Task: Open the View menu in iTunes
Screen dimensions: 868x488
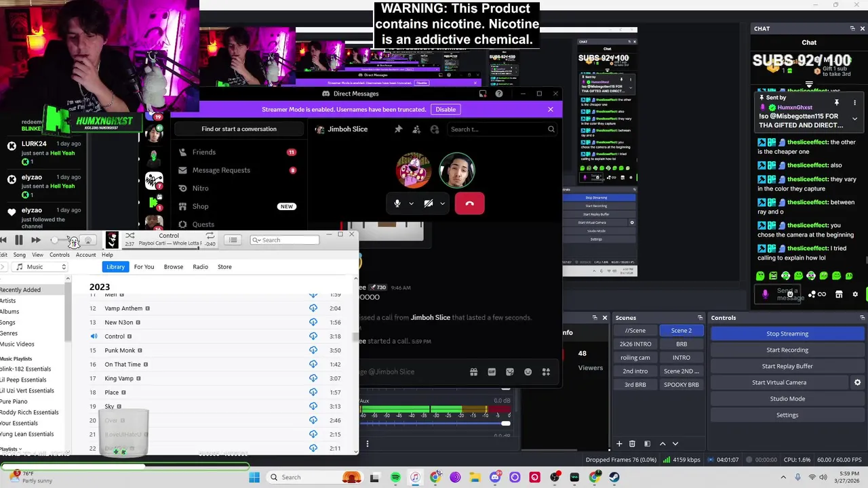Action: point(37,255)
